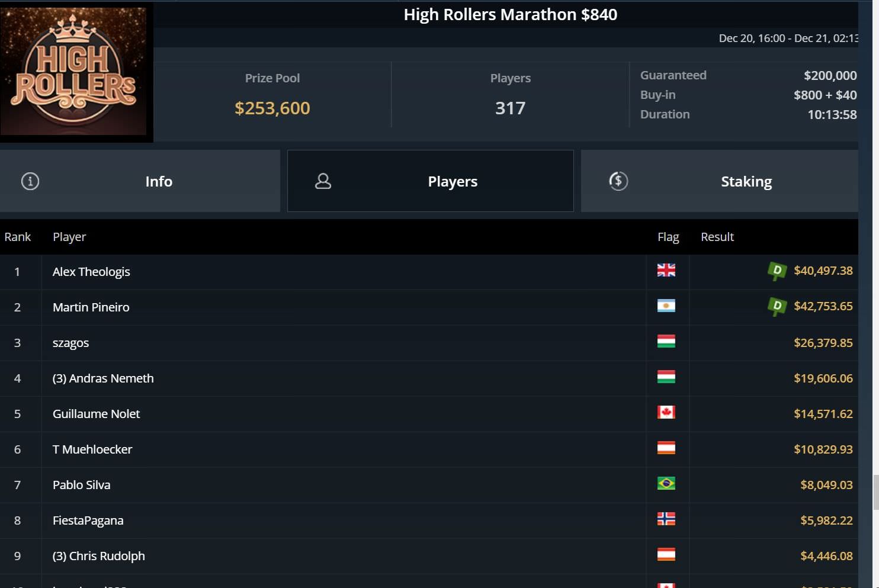This screenshot has height=588, width=879.
Task: Click the Staking dollar icon
Action: click(x=618, y=181)
